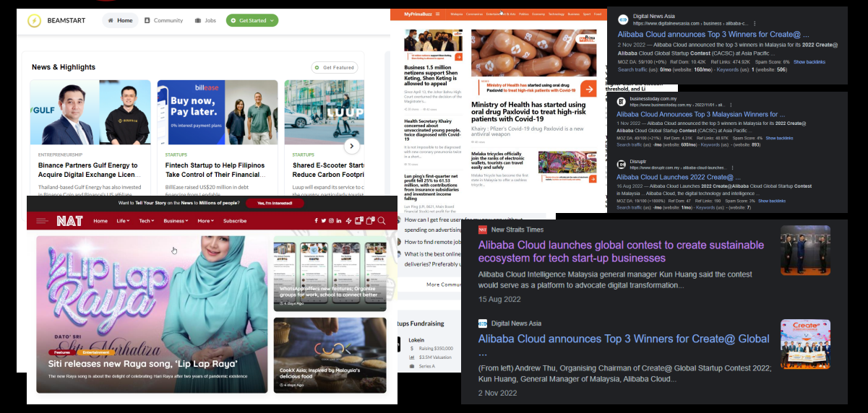Select Technology in the MyPrimaBuzz nav bar
Viewport: 868px width, 413px height.
[557, 14]
